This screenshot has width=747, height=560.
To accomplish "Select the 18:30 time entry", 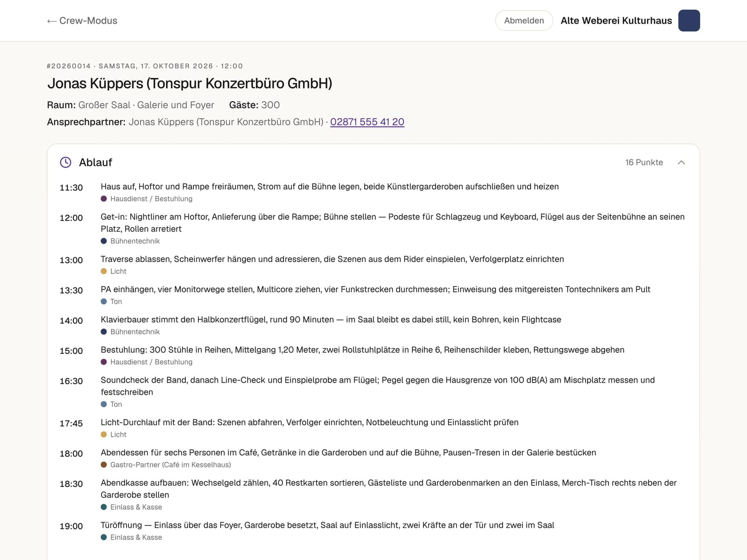I will [71, 484].
